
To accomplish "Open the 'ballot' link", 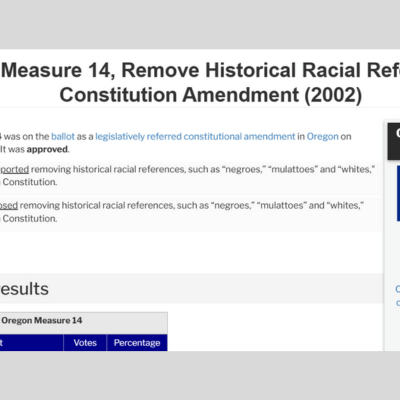I will coord(63,137).
